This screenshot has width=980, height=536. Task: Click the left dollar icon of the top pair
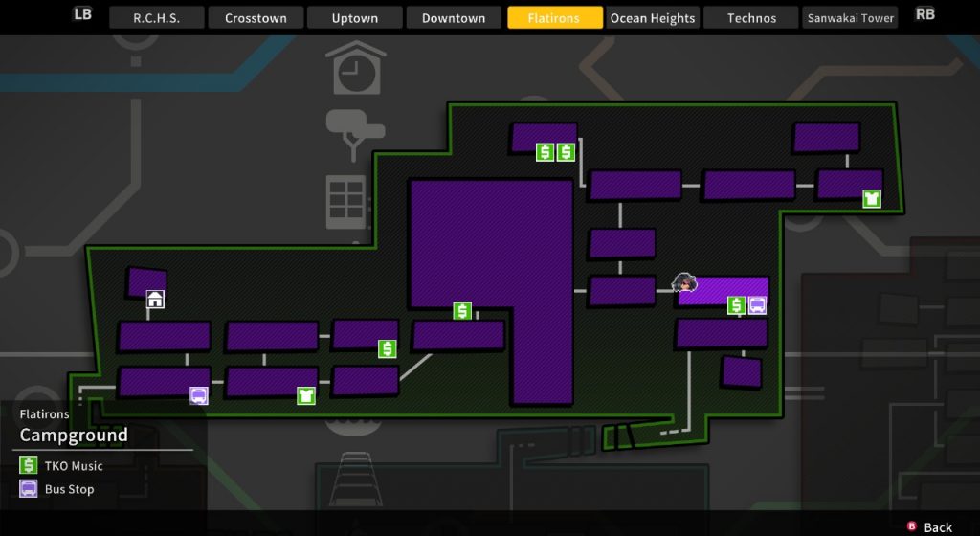(x=545, y=152)
